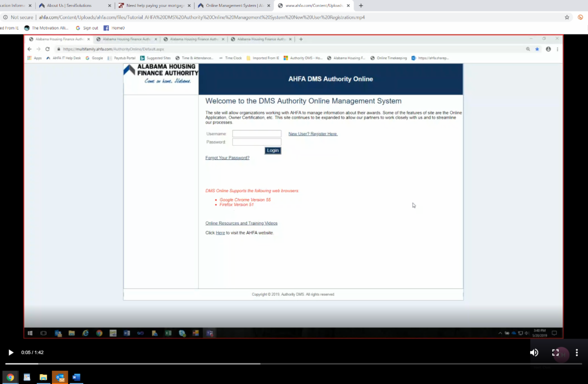Screen dimensions: 588x384
Task: Click Forgot Your Password? link
Action: coord(227,158)
